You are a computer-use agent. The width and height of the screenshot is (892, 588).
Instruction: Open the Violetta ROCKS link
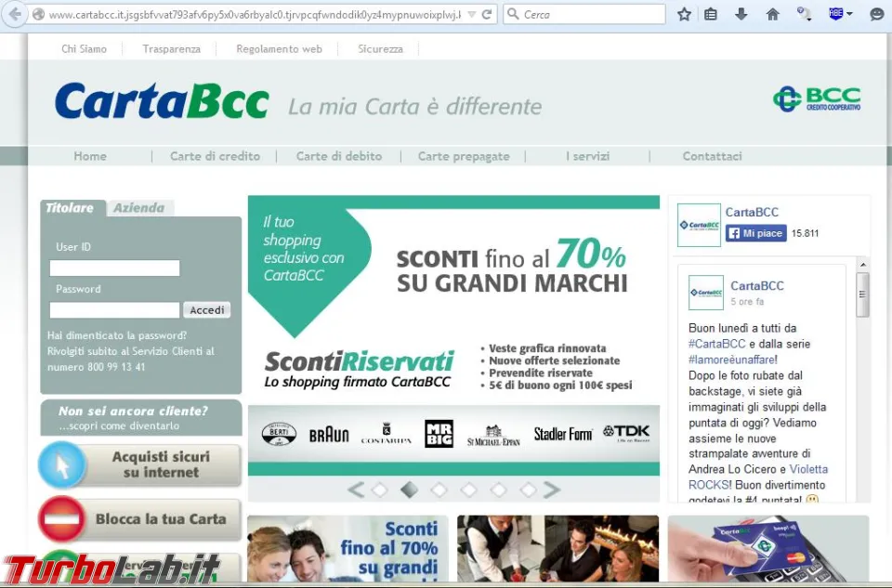click(x=758, y=477)
